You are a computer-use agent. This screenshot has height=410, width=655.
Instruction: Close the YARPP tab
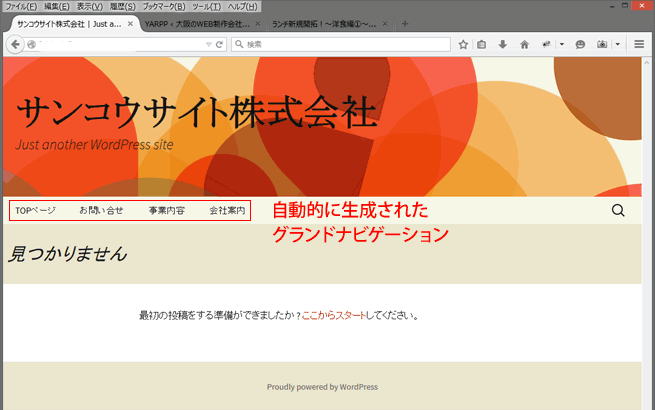[258, 24]
